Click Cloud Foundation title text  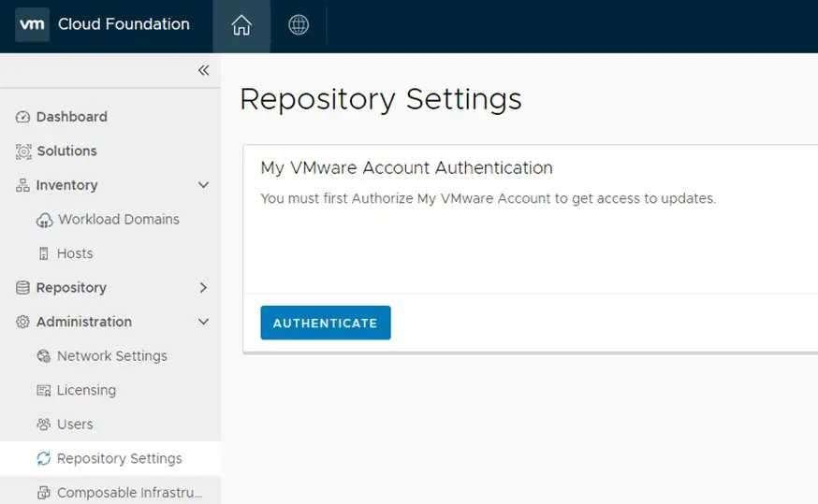click(x=124, y=24)
